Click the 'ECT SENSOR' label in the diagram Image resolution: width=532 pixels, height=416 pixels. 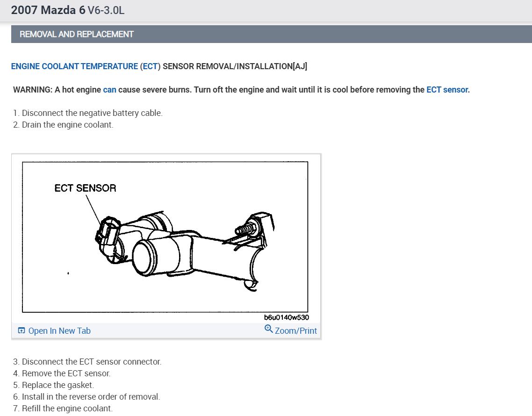coord(85,188)
